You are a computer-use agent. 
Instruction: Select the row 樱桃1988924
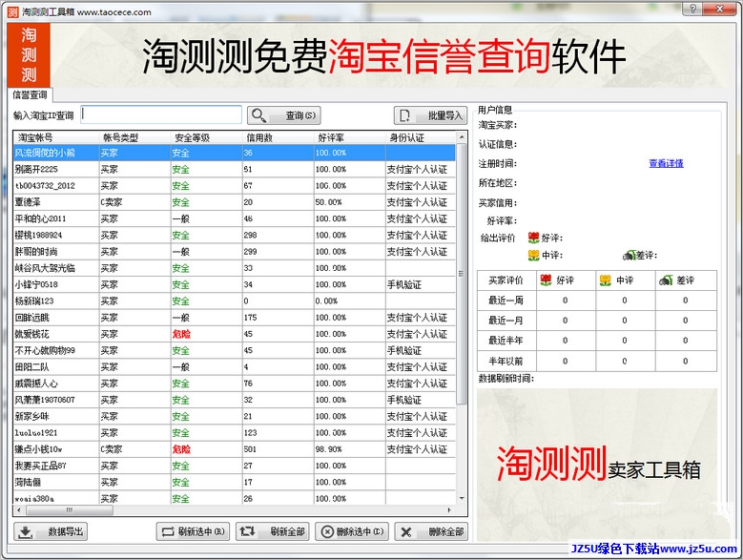point(235,235)
